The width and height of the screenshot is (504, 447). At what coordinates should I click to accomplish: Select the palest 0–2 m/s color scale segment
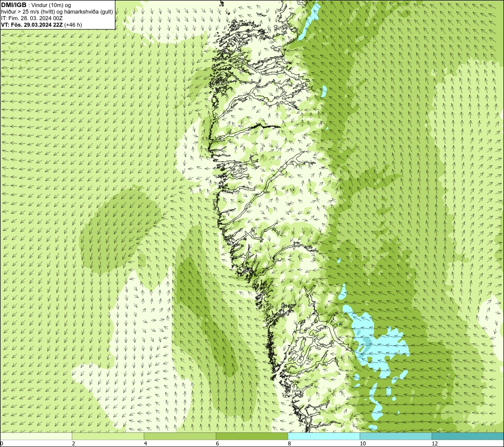pyautogui.click(x=36, y=436)
